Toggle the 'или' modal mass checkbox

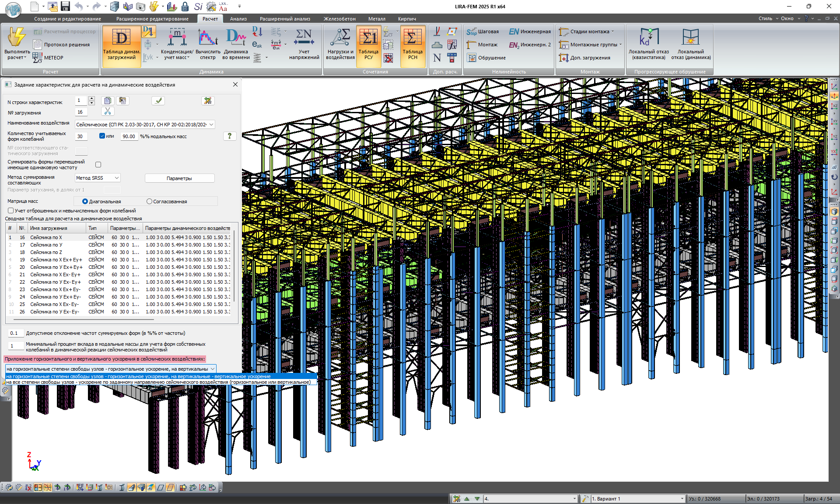pos(102,136)
